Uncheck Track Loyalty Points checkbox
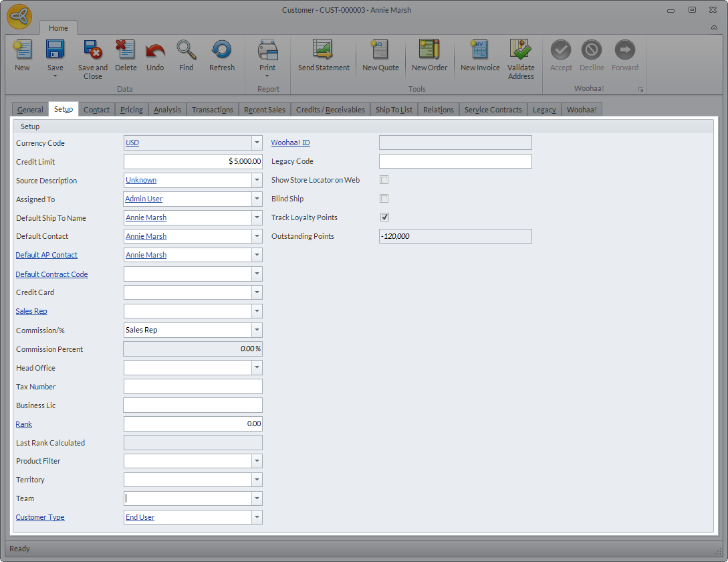728x562 pixels. click(x=384, y=217)
